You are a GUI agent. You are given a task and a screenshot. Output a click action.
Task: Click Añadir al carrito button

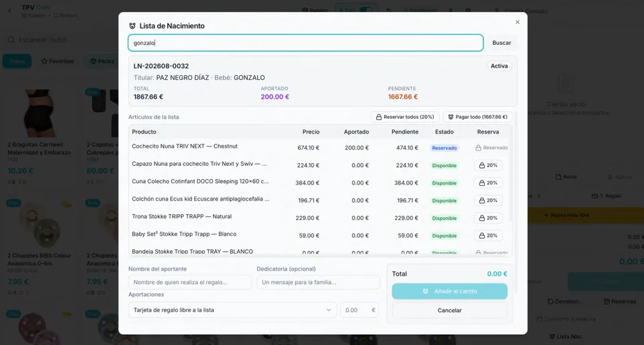(x=449, y=291)
